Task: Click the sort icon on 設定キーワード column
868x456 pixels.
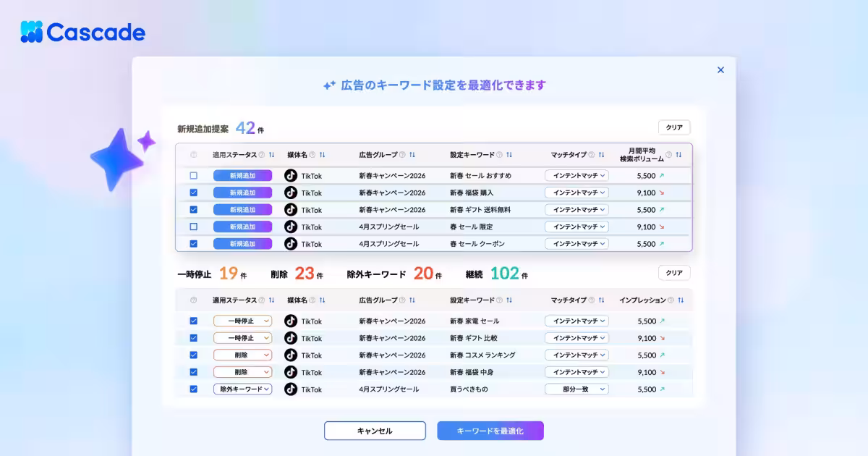Action: click(x=509, y=154)
